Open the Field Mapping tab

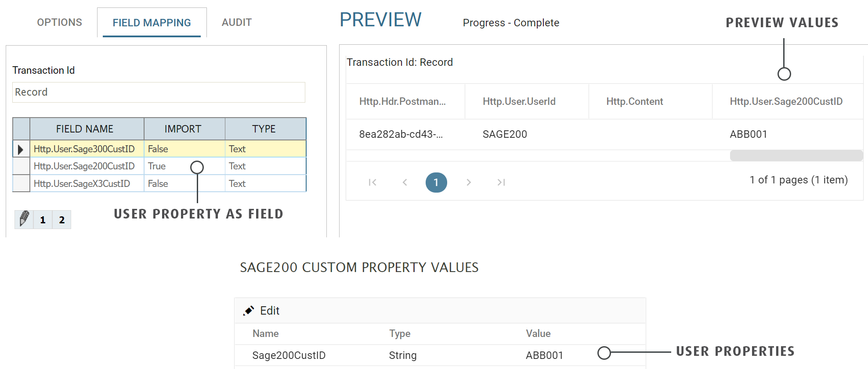(x=152, y=23)
